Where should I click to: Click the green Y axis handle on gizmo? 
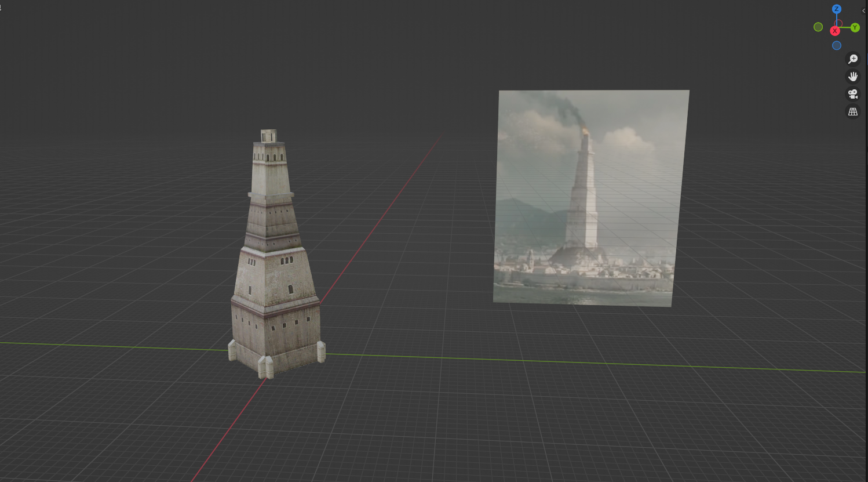pyautogui.click(x=855, y=28)
